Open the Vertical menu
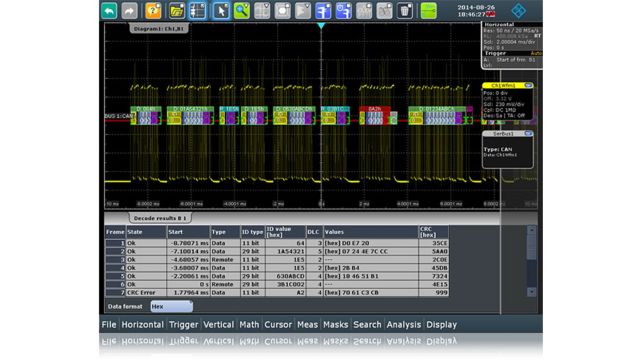640x360 pixels. tap(219, 324)
